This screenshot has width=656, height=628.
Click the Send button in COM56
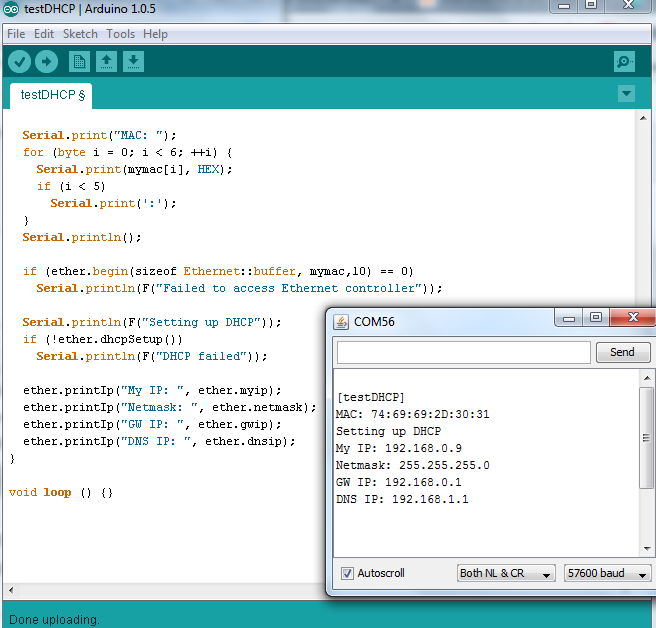click(623, 352)
